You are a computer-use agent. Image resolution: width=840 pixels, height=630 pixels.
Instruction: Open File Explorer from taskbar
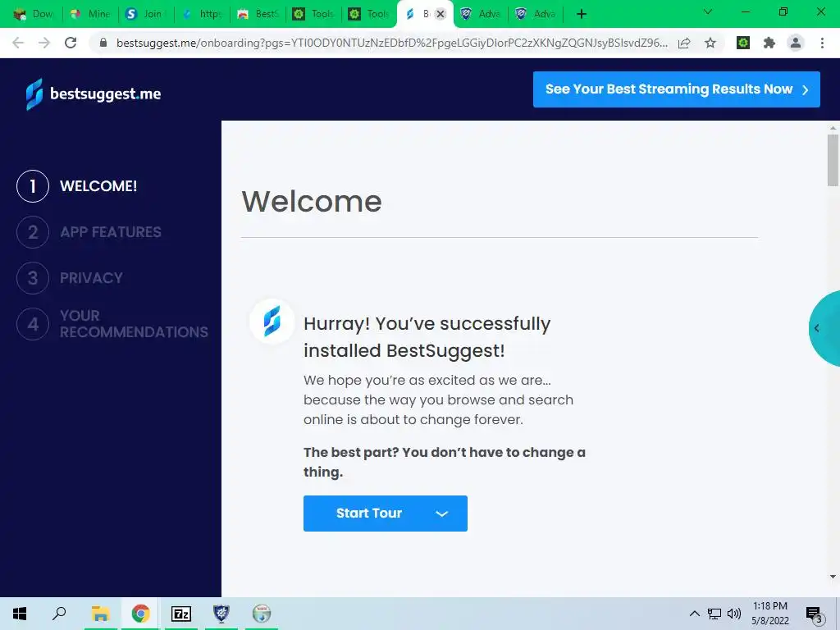(100, 614)
